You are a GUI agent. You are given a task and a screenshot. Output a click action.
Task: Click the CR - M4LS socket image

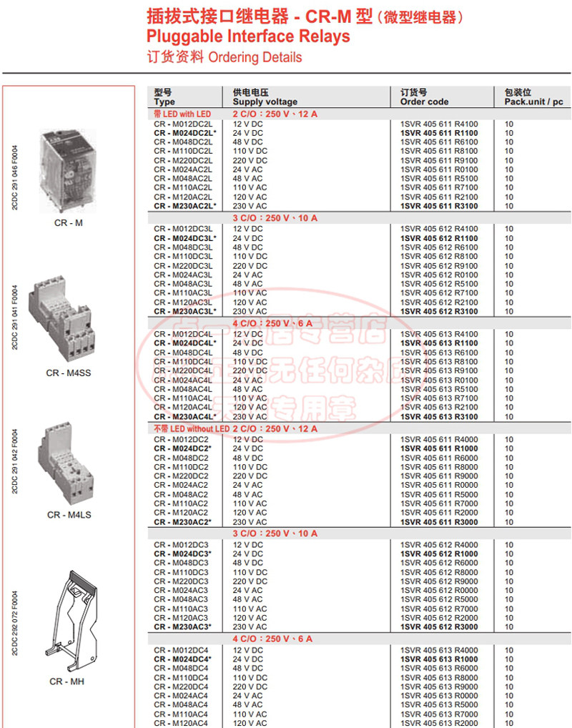[x=66, y=463]
